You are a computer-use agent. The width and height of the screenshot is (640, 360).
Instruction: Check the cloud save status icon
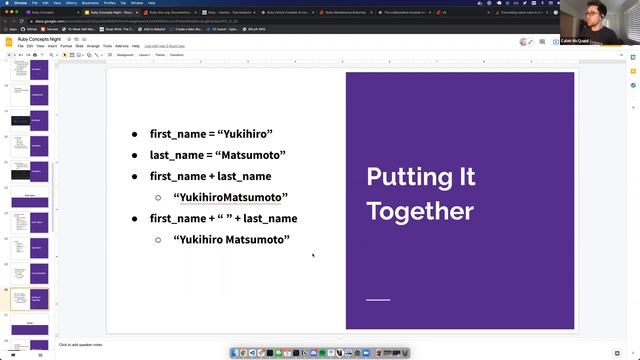(84, 39)
